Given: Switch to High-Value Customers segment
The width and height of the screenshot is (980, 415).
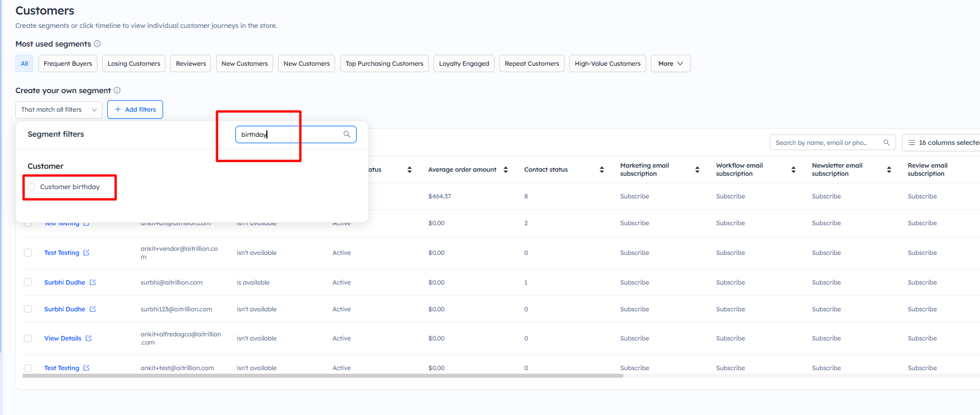Looking at the screenshot, I should click(607, 63).
